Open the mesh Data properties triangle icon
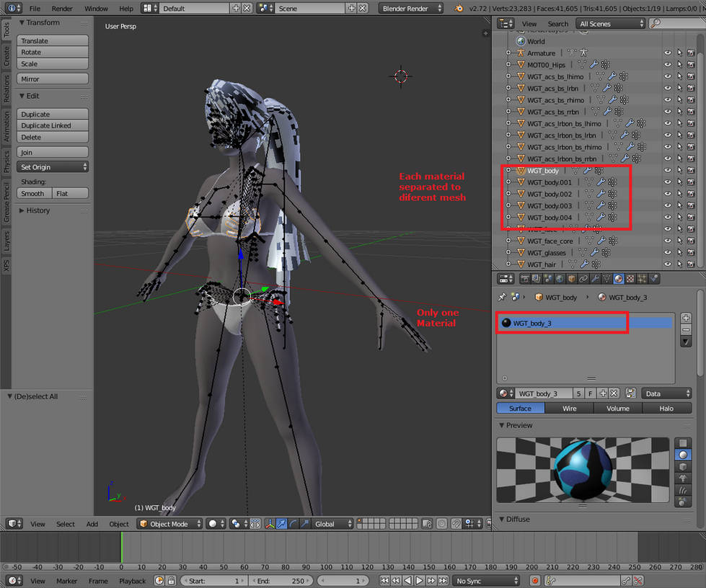 pyautogui.click(x=607, y=279)
